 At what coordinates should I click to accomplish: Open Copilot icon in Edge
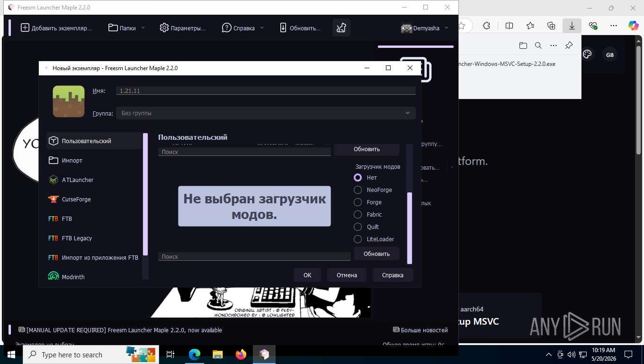pyautogui.click(x=633, y=26)
